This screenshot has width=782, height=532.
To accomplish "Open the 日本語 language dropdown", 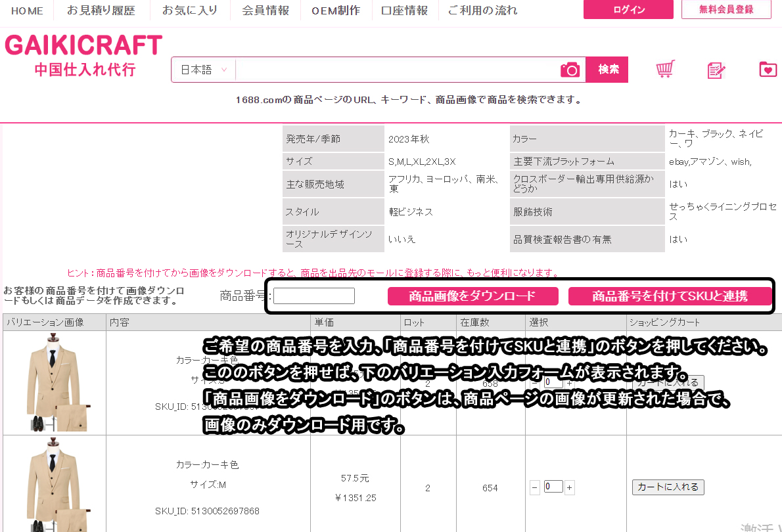I will tap(203, 70).
